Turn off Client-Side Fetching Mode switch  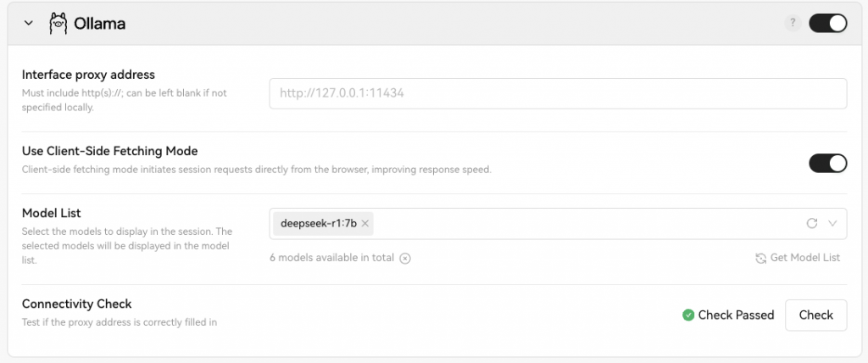tap(827, 163)
